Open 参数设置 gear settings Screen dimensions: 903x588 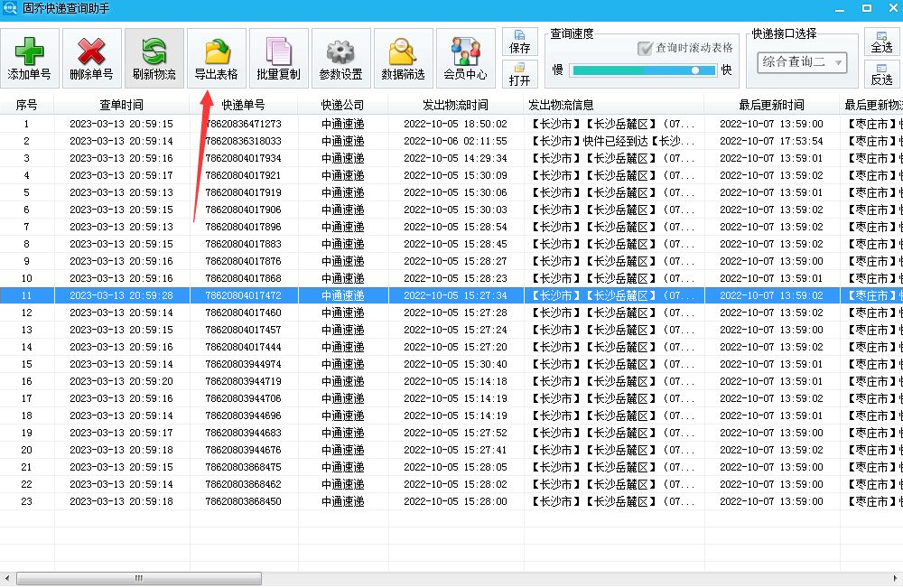click(340, 59)
